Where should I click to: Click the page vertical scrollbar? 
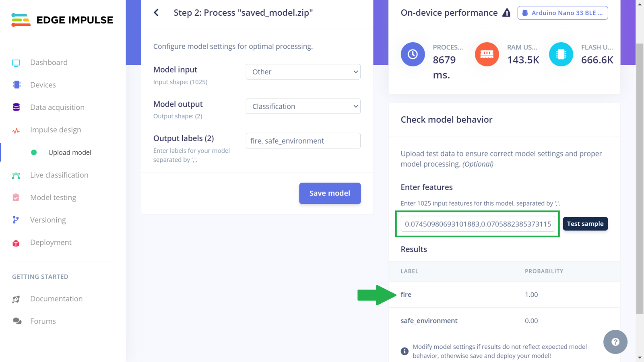(x=640, y=177)
